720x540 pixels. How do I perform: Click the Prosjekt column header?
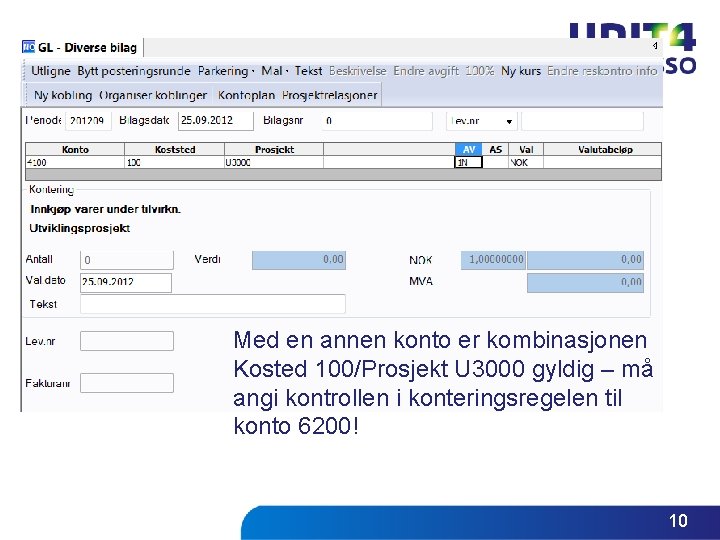(274, 150)
